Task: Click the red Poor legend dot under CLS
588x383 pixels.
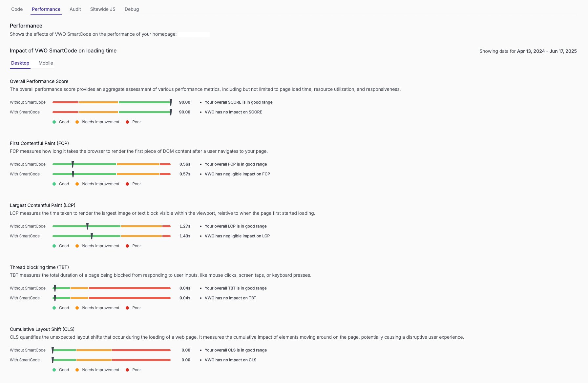Action: click(127, 370)
